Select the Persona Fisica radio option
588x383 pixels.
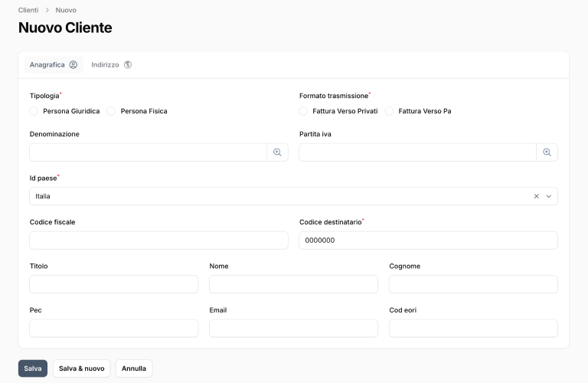112,111
